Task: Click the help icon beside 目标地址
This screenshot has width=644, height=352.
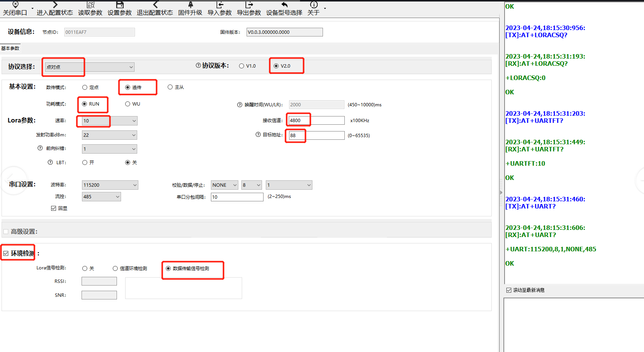Action: (x=258, y=134)
